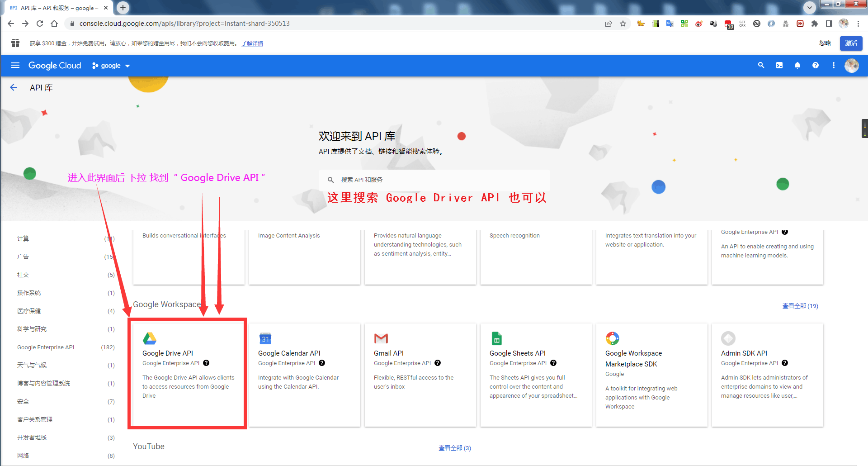Click the Google Cloud logo
This screenshot has width=868, height=466.
[x=54, y=65]
